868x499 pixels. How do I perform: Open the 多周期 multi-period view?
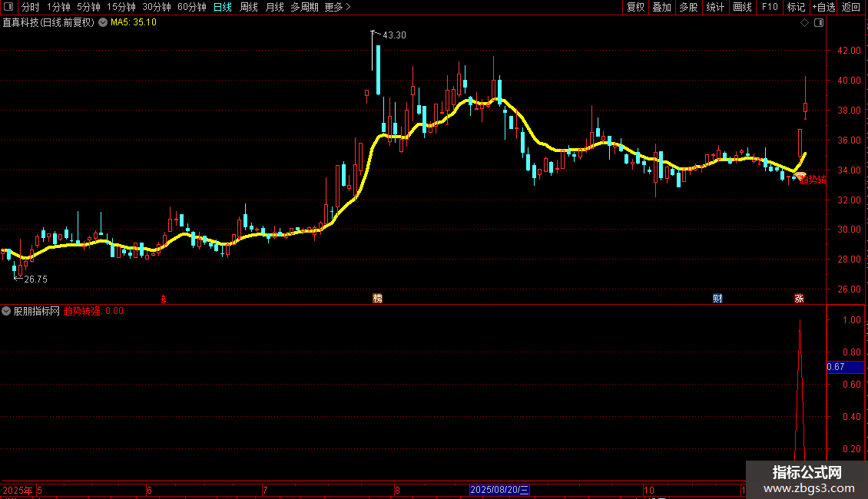(x=304, y=7)
